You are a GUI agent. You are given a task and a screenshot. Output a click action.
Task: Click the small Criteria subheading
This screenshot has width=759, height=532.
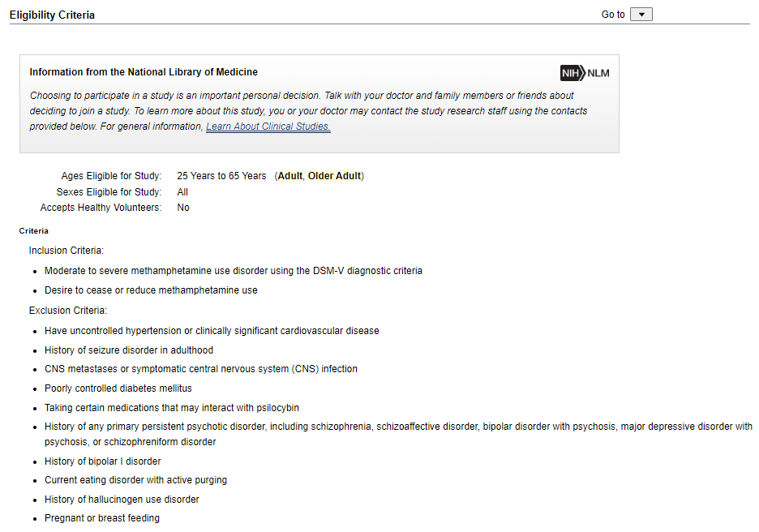point(34,231)
